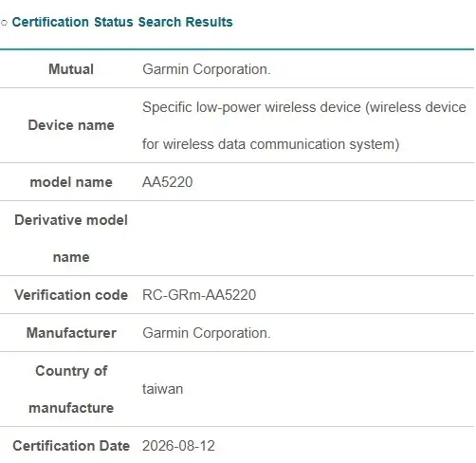Click the Certification Status Search Results heading
The height and width of the screenshot is (463, 476).
pos(122,22)
